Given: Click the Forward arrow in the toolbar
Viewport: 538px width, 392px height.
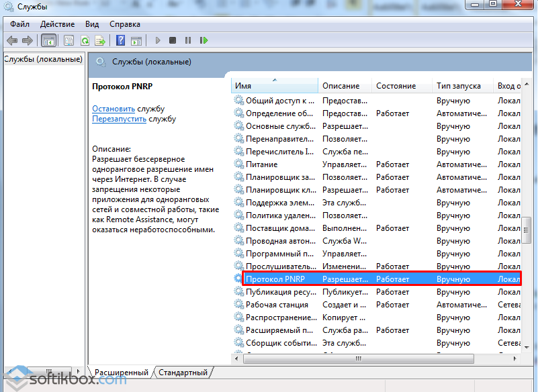Looking at the screenshot, I should click(28, 40).
